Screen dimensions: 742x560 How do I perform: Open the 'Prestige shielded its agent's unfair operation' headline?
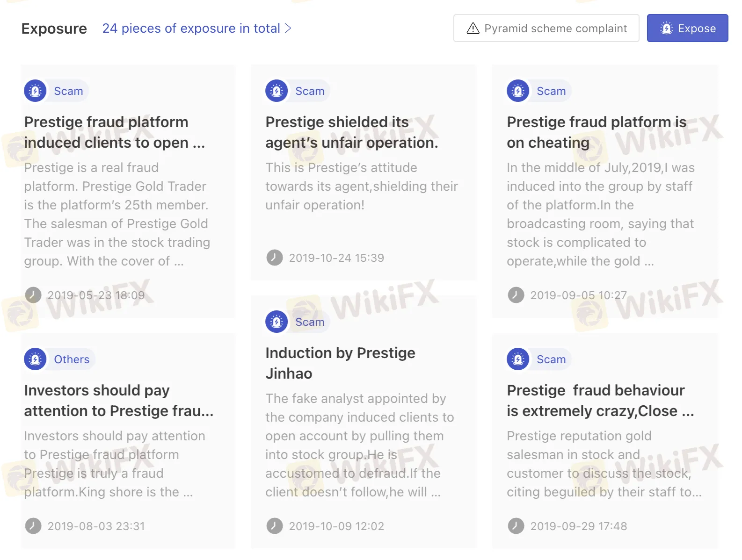352,132
